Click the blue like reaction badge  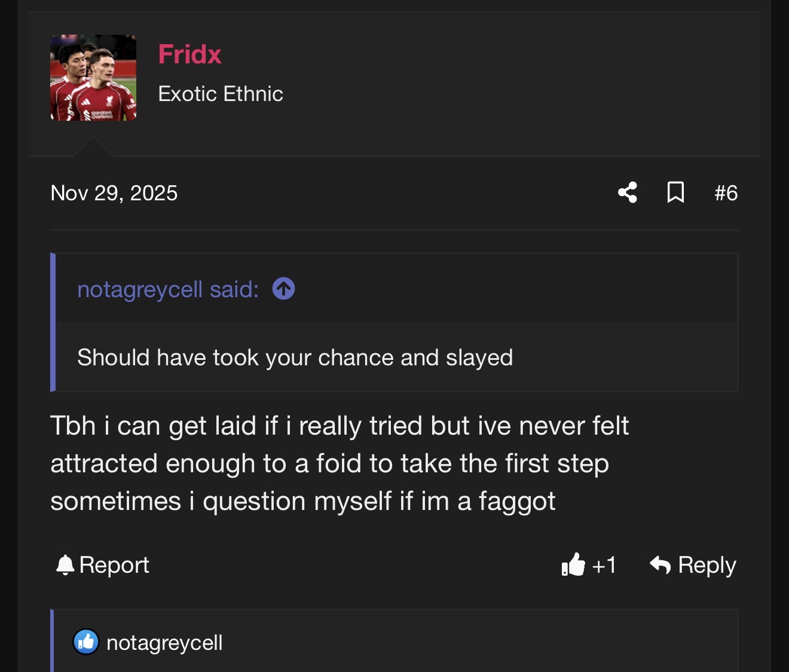tap(86, 642)
